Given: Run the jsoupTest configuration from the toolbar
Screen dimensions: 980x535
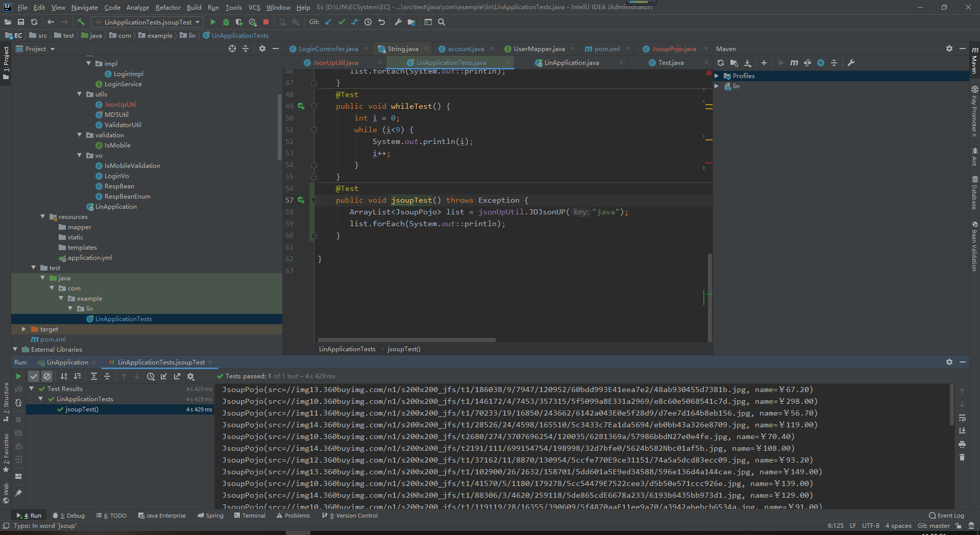Looking at the screenshot, I should [213, 22].
